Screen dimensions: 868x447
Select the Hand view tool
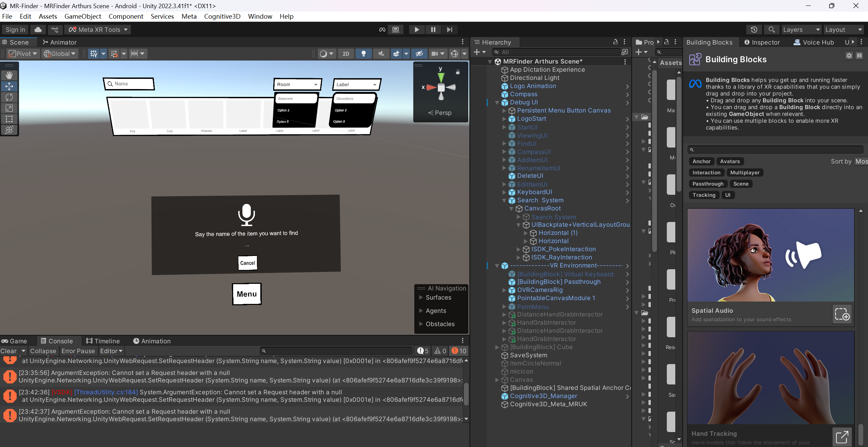click(x=9, y=75)
